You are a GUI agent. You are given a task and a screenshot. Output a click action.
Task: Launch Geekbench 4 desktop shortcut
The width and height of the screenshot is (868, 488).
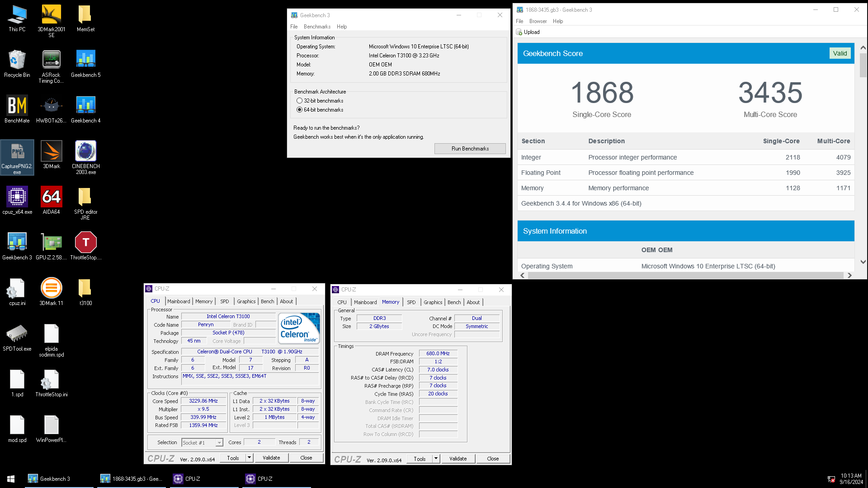pos(85,109)
